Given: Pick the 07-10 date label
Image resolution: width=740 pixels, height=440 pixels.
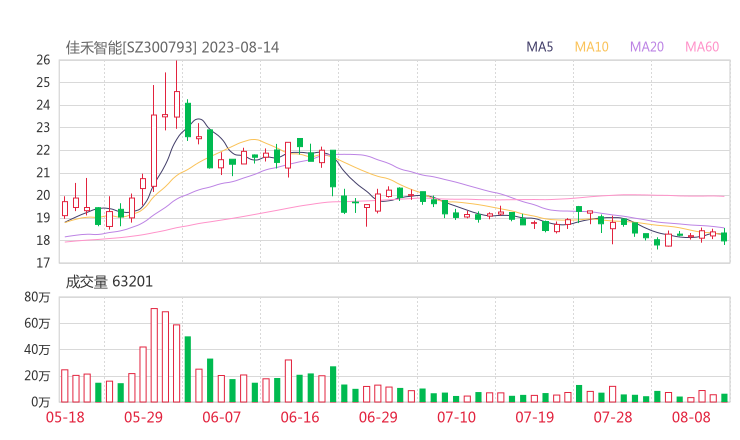Looking at the screenshot, I should (x=456, y=417).
